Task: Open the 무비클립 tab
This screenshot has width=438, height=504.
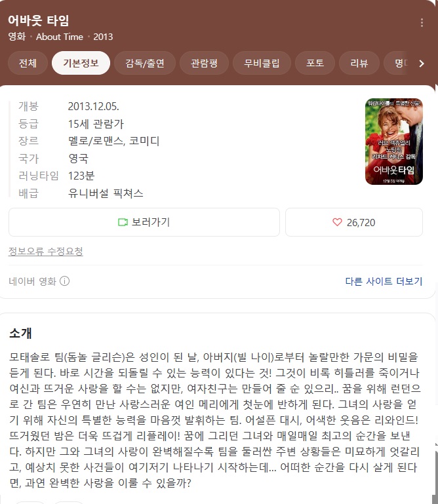Action: [x=262, y=63]
